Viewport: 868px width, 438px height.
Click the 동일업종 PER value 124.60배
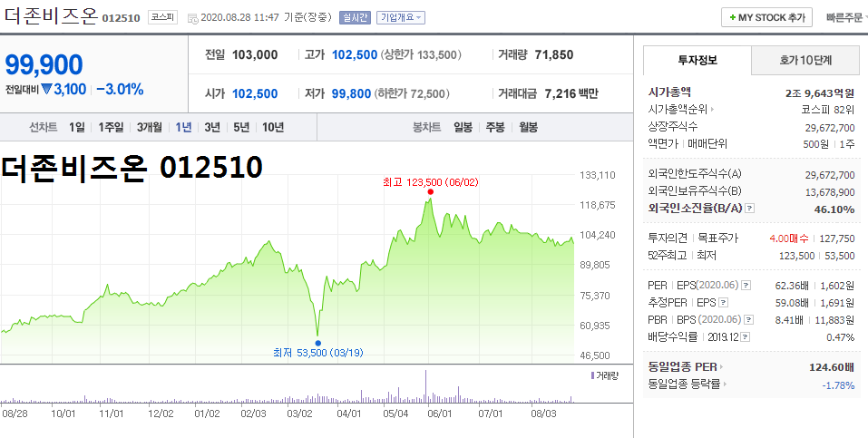pyautogui.click(x=832, y=367)
